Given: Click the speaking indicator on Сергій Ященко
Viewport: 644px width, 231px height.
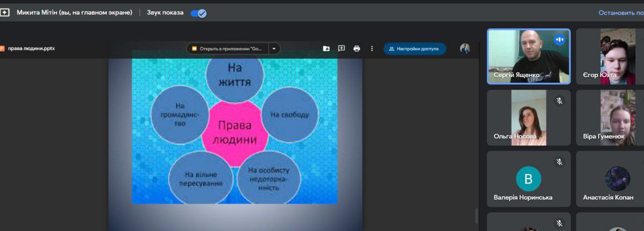Looking at the screenshot, I should pos(559,40).
